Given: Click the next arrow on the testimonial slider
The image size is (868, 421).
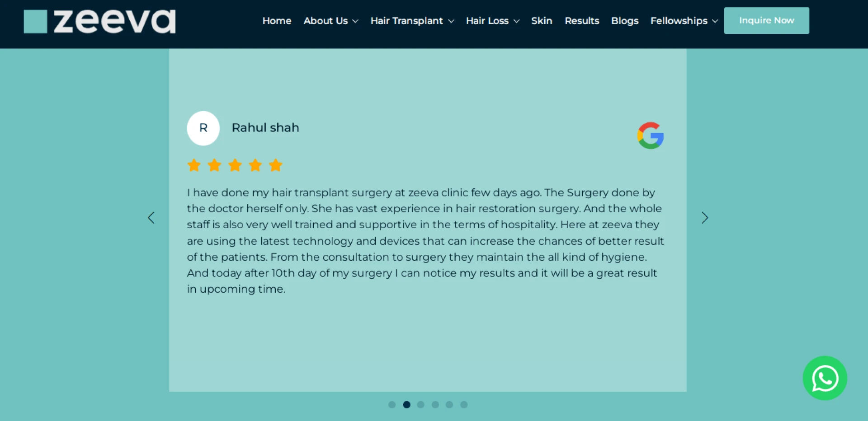Looking at the screenshot, I should (704, 218).
